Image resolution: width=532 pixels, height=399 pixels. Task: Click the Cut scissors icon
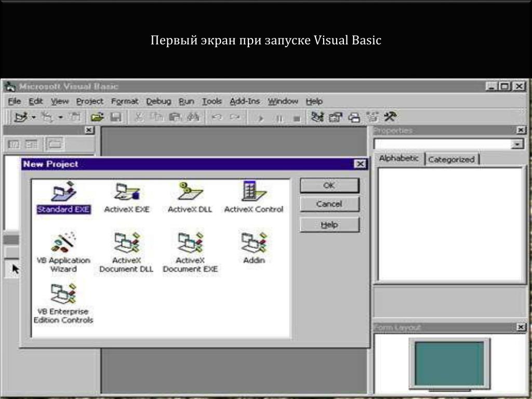138,117
